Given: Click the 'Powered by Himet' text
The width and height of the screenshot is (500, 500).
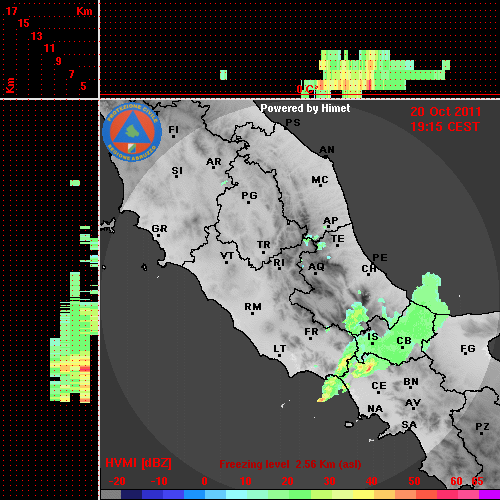Looking at the screenshot, I should 305,108.
